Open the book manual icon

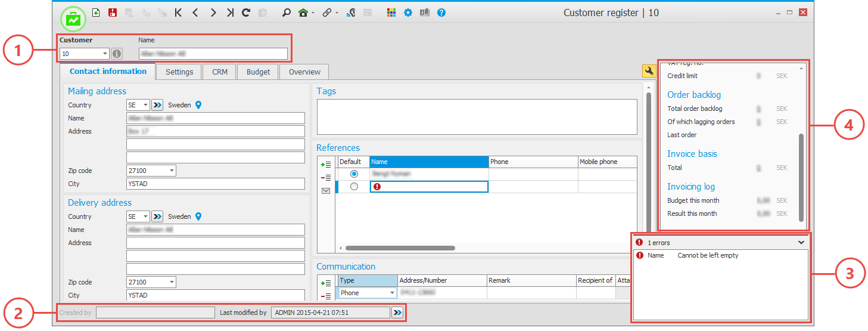pyautogui.click(x=425, y=13)
